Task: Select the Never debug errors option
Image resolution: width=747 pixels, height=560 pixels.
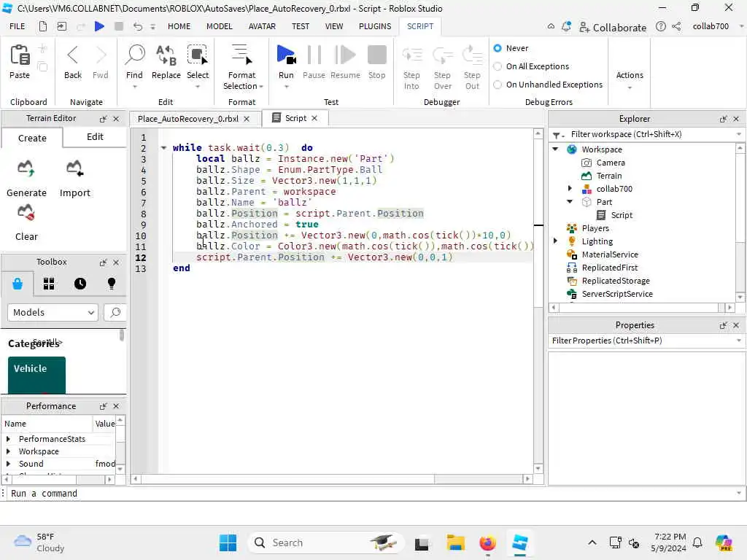Action: pyautogui.click(x=498, y=48)
